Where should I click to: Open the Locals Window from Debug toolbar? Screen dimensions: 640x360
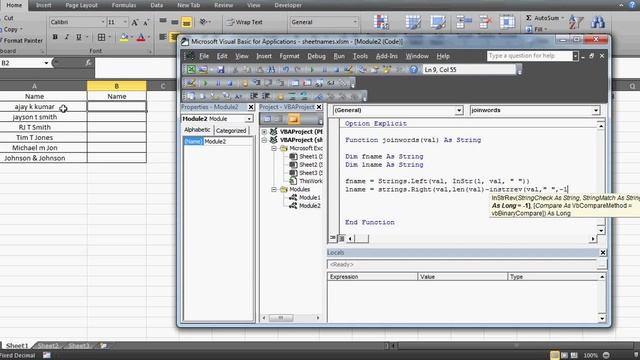295,83
